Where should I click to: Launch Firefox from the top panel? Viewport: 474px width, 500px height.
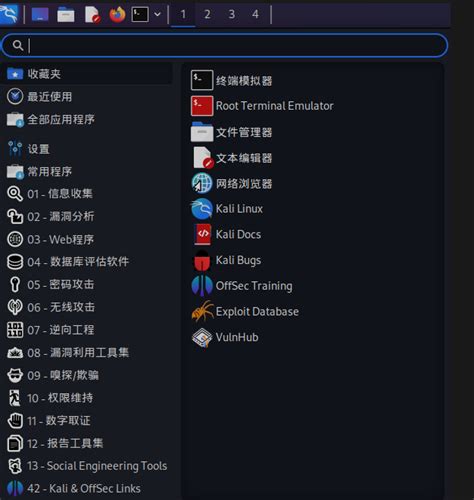(x=117, y=14)
